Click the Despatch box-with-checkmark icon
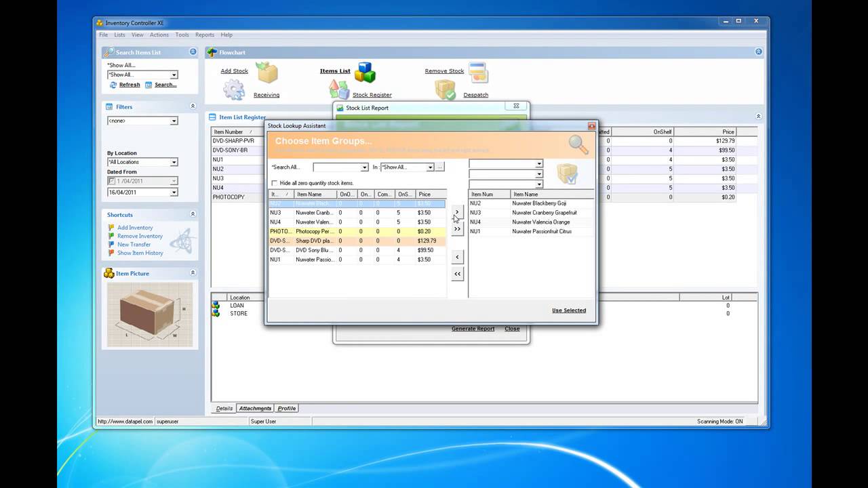 point(445,89)
